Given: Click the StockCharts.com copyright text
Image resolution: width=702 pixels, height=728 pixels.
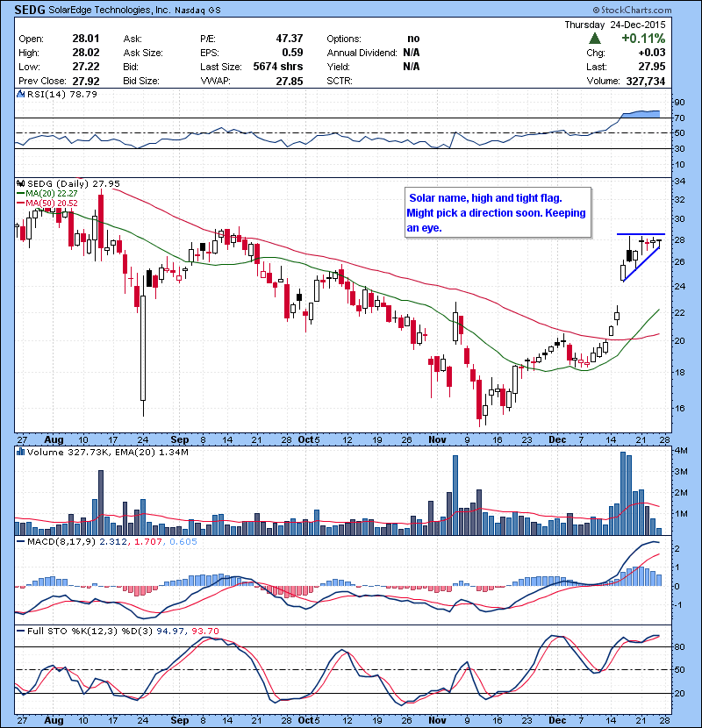Looking at the screenshot, I should (632, 10).
